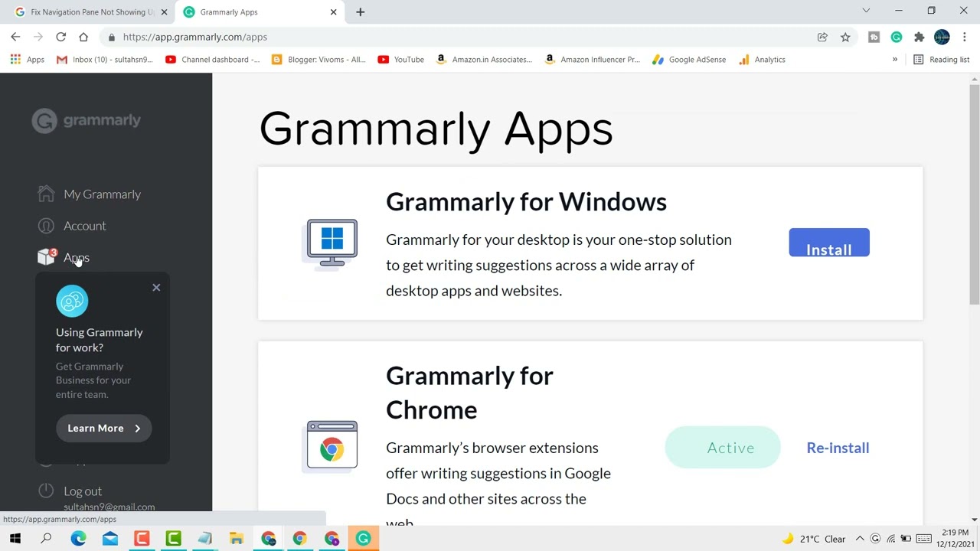The width and height of the screenshot is (980, 551).
Task: Open My Grammarly from the sidebar
Action: [x=102, y=194]
